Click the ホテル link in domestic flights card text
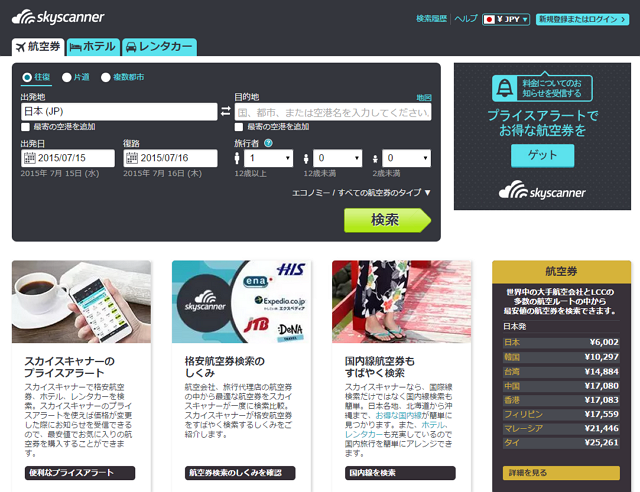Image resolution: width=640 pixels, height=492 pixels. [433, 425]
